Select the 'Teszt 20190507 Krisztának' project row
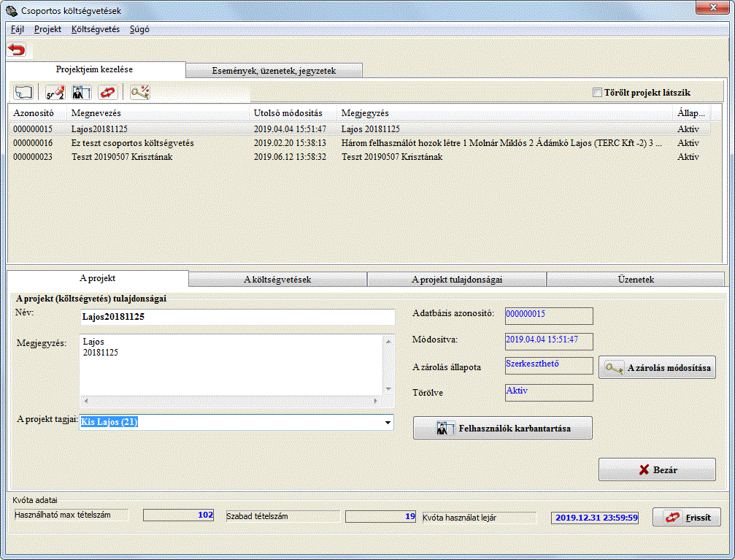Image resolution: width=735 pixels, height=560 pixels. point(122,156)
